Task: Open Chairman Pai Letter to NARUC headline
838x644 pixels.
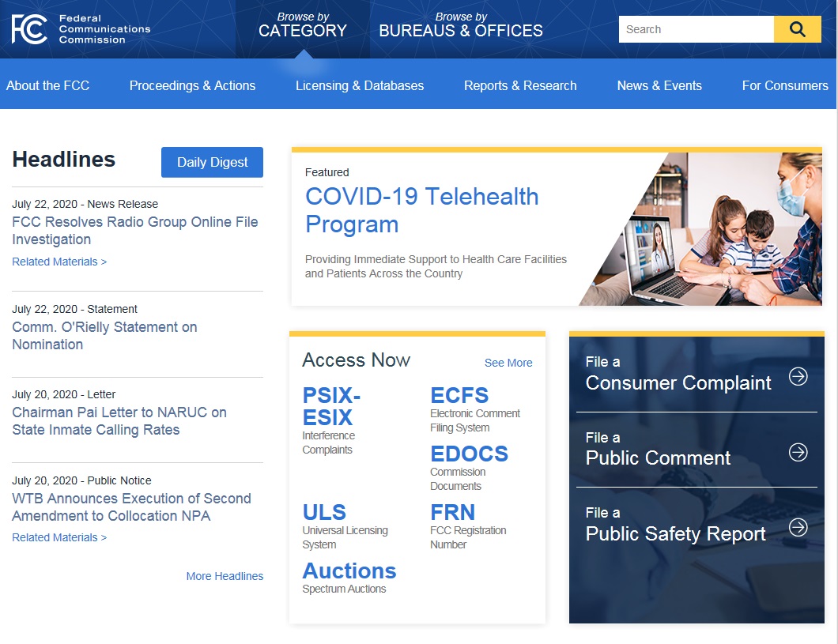Action: 119,421
